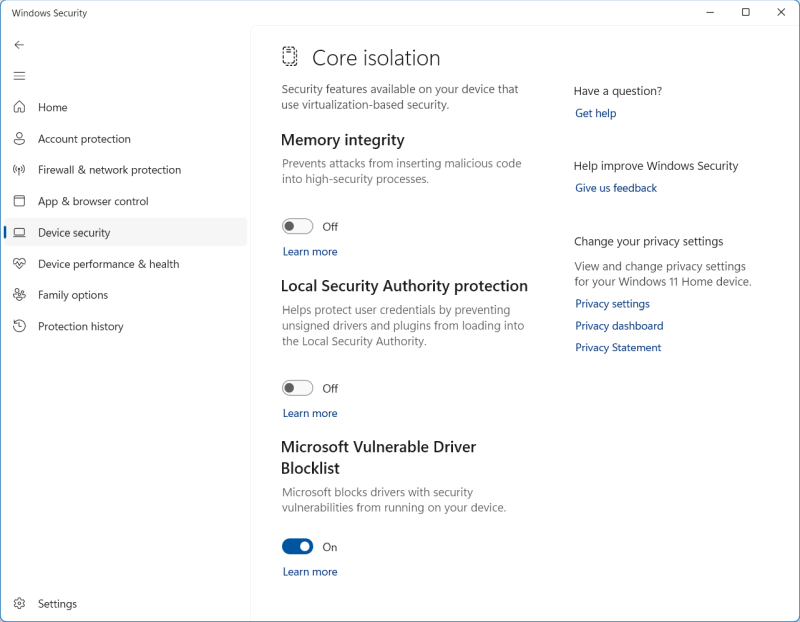Expand the navigation menu
This screenshot has height=622, width=800.
click(19, 75)
